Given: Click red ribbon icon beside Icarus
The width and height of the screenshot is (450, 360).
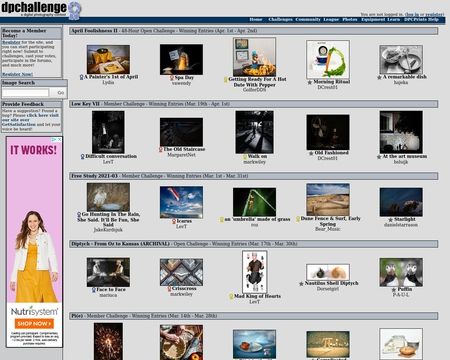Looking at the screenshot, I should pos(174,221).
